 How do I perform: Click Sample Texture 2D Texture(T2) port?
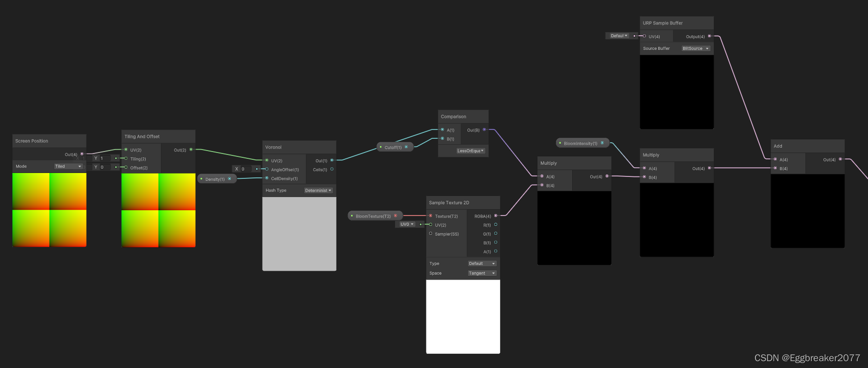pyautogui.click(x=430, y=216)
